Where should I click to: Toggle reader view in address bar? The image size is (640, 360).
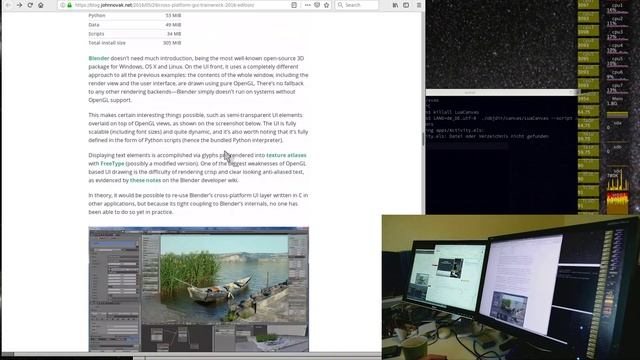(x=294, y=5)
